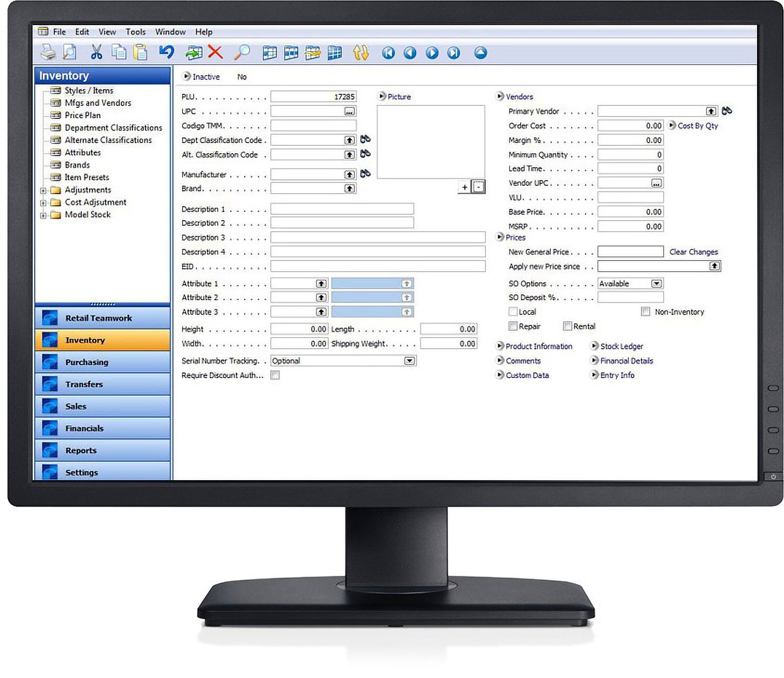Viewport: 784px width, 678px height.
Task: Open the Tools menu
Action: 135,32
